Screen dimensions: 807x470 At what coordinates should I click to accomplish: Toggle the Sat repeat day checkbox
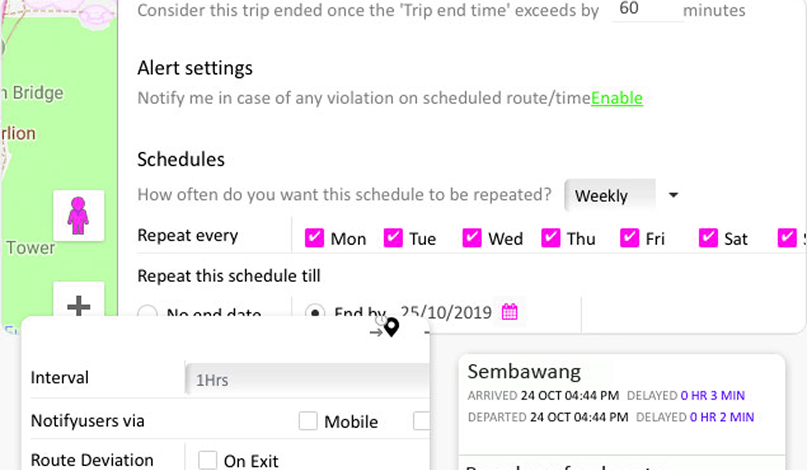[708, 238]
